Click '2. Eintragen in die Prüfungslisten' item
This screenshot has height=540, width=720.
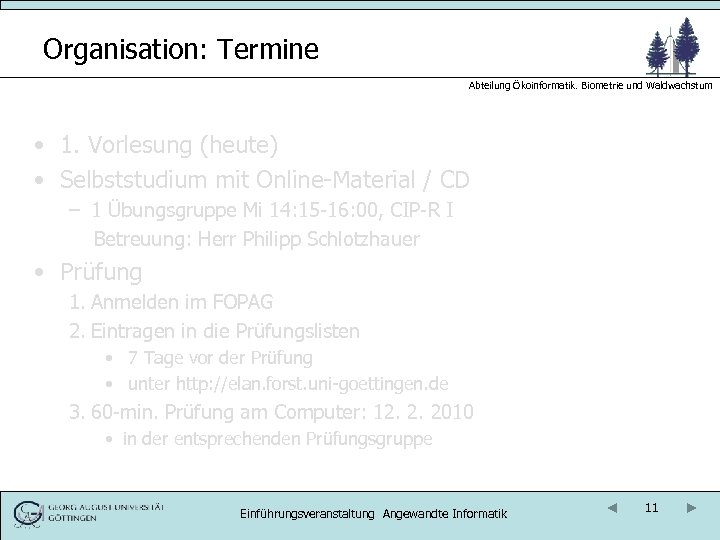coord(214,332)
